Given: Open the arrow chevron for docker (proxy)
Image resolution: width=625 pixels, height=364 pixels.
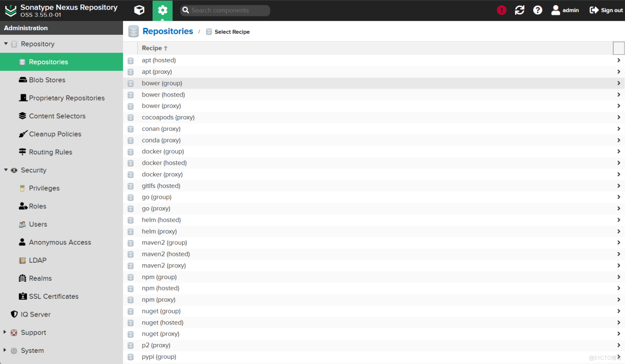Looking at the screenshot, I should [x=619, y=174].
